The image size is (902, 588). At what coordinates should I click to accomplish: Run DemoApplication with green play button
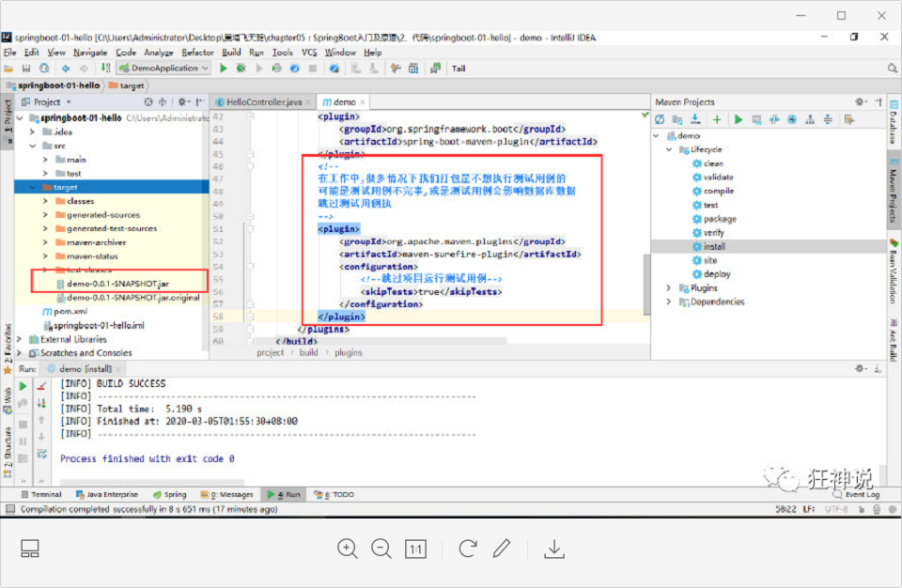click(x=224, y=69)
